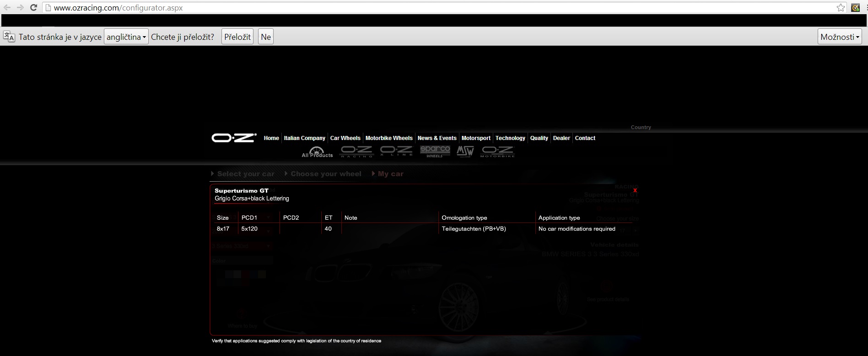Screen dimensions: 868x356
Task: Click the legislation verification notice text
Action: 297,341
